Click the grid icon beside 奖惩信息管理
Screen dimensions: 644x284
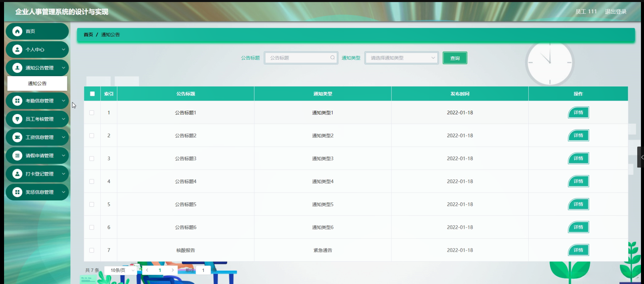point(17,192)
